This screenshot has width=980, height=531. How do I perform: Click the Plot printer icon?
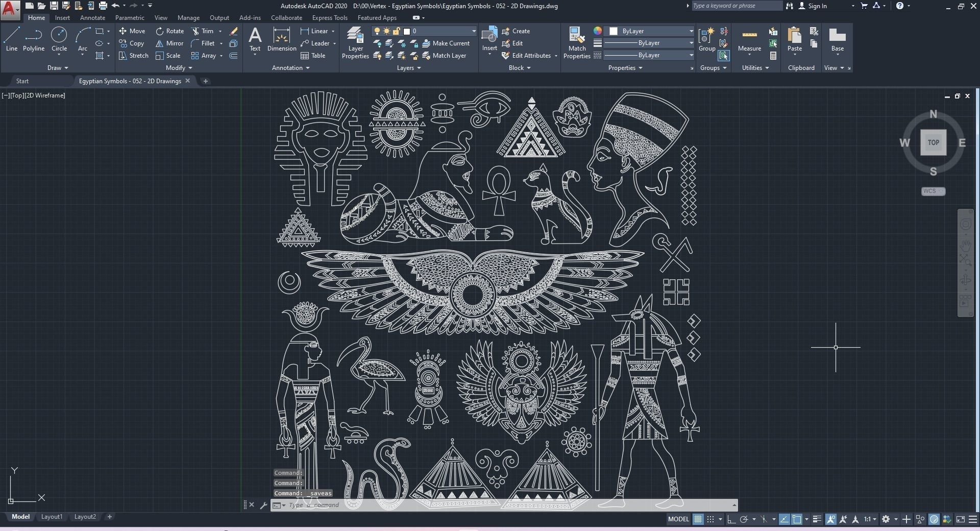[103, 6]
